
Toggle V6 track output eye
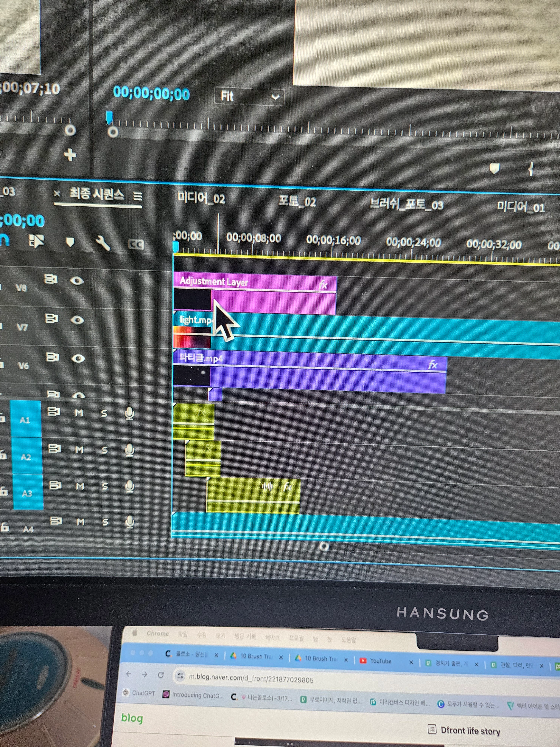click(x=78, y=358)
